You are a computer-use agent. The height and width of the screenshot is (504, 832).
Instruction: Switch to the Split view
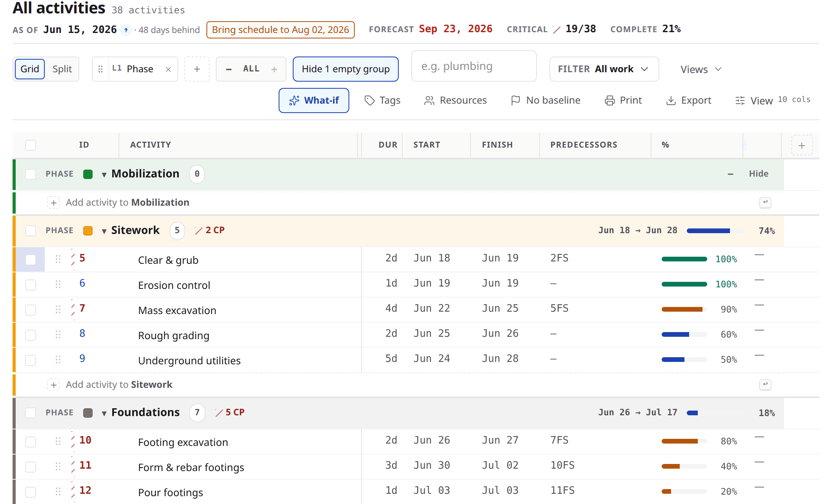[62, 69]
